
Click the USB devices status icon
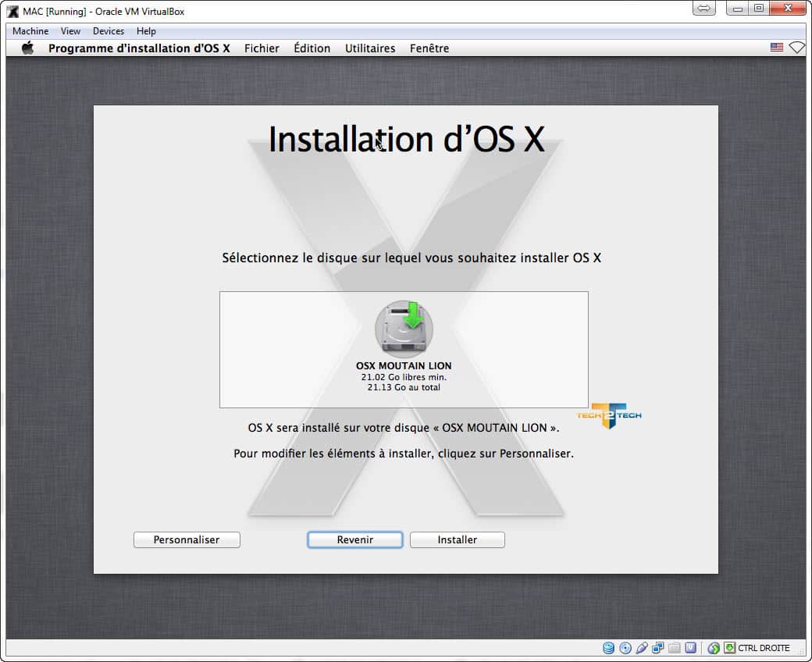pos(642,647)
